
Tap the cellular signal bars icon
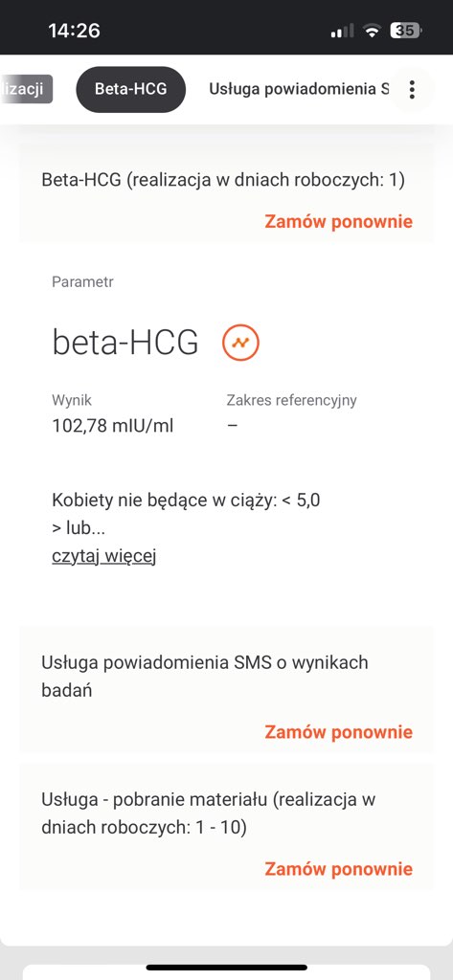342,31
